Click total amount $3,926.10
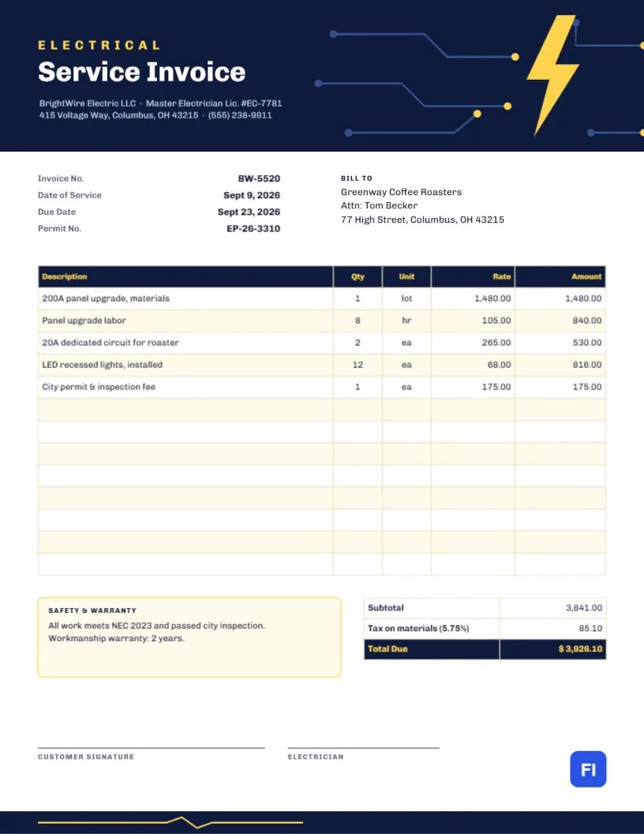Image resolution: width=644 pixels, height=834 pixels. click(580, 649)
